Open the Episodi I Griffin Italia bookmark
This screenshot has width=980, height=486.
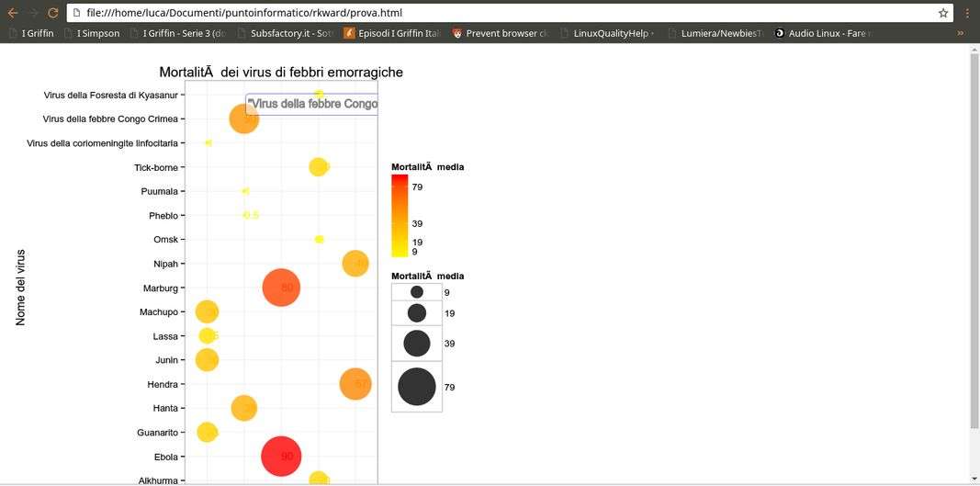[393, 33]
